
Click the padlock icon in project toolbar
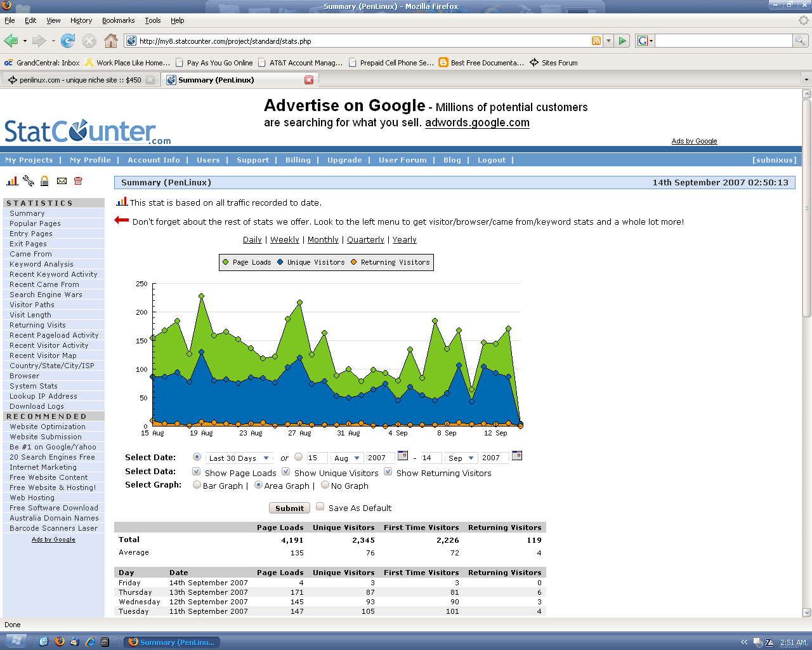pyautogui.click(x=44, y=181)
